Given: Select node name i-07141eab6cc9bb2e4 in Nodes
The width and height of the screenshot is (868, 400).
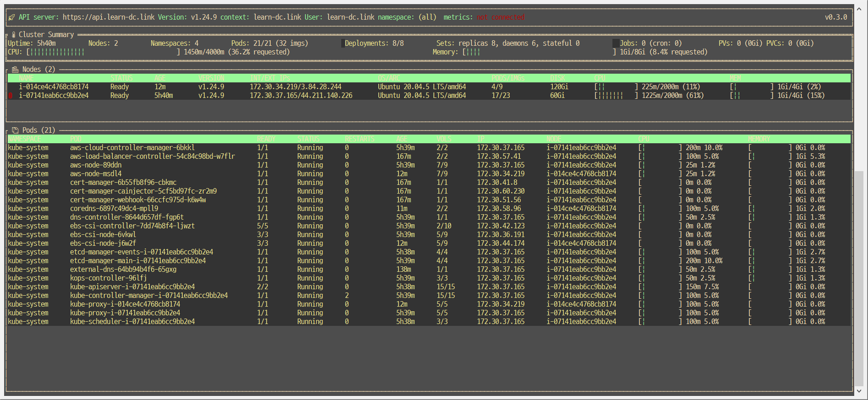Looking at the screenshot, I should [x=54, y=96].
